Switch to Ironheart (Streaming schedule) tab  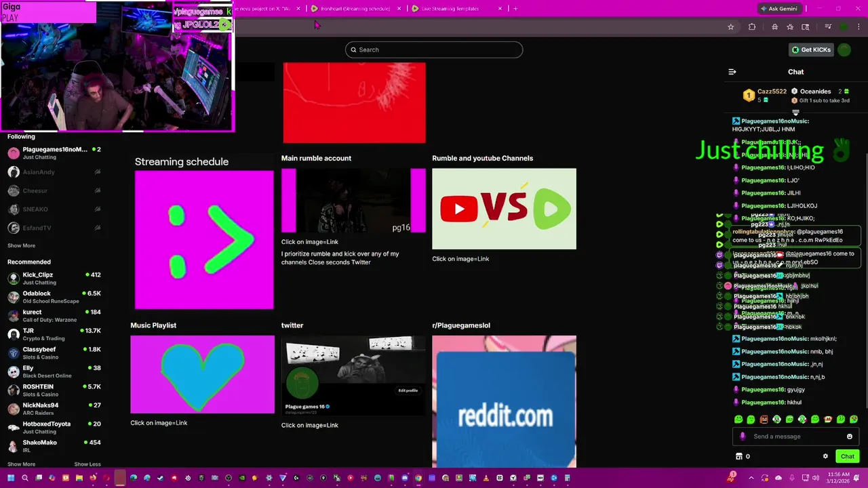pos(355,9)
